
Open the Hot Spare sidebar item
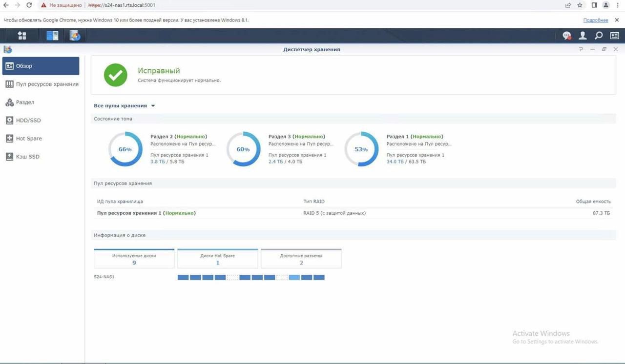(29, 139)
